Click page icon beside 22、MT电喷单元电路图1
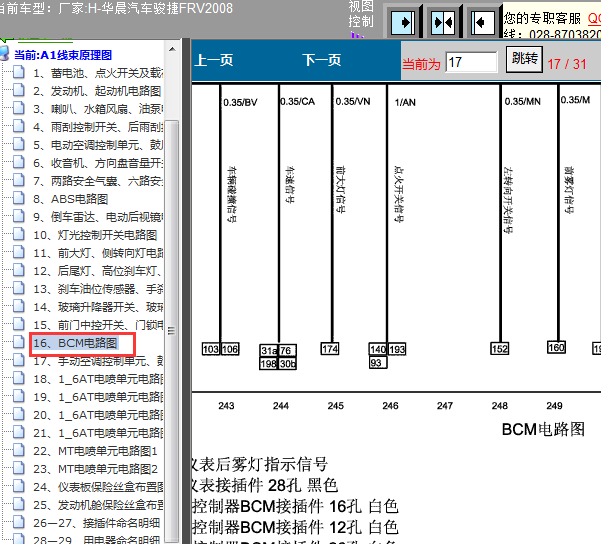The width and height of the screenshot is (601, 544). point(19,450)
